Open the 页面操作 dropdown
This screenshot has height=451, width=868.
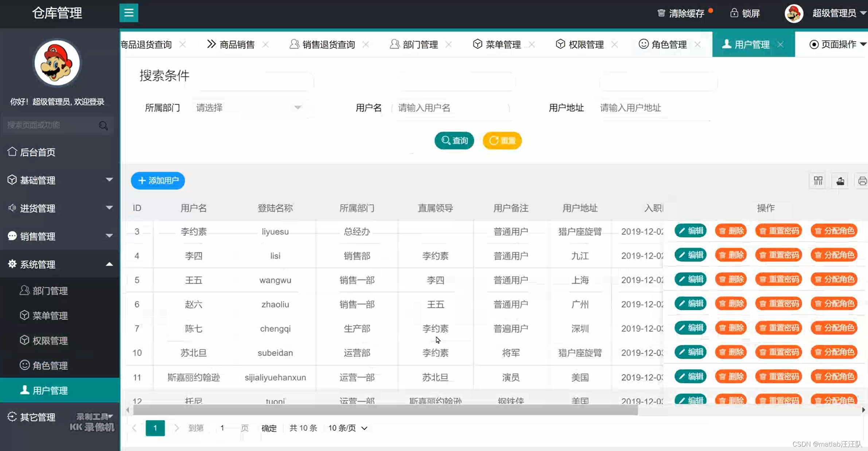(837, 44)
